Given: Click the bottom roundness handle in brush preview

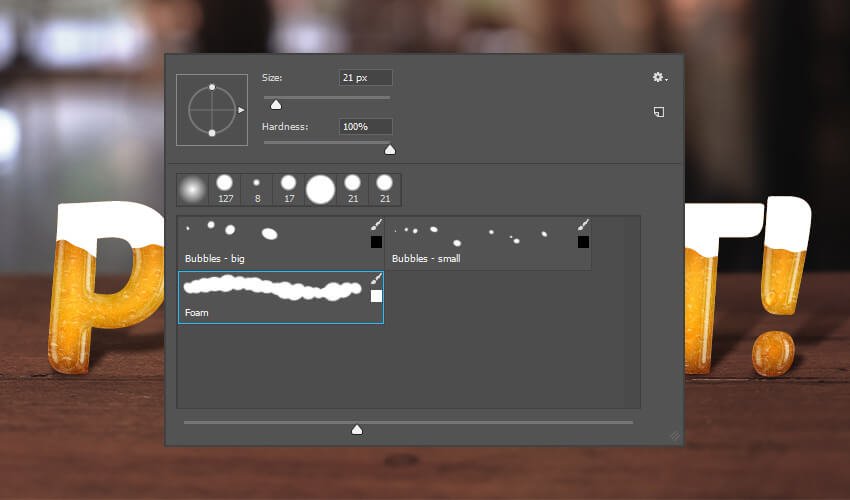Looking at the screenshot, I should point(212,133).
